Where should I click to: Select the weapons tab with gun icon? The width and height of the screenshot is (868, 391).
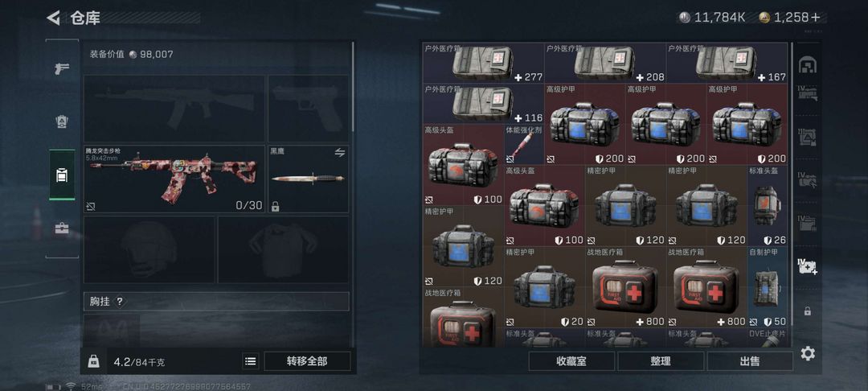[x=61, y=68]
